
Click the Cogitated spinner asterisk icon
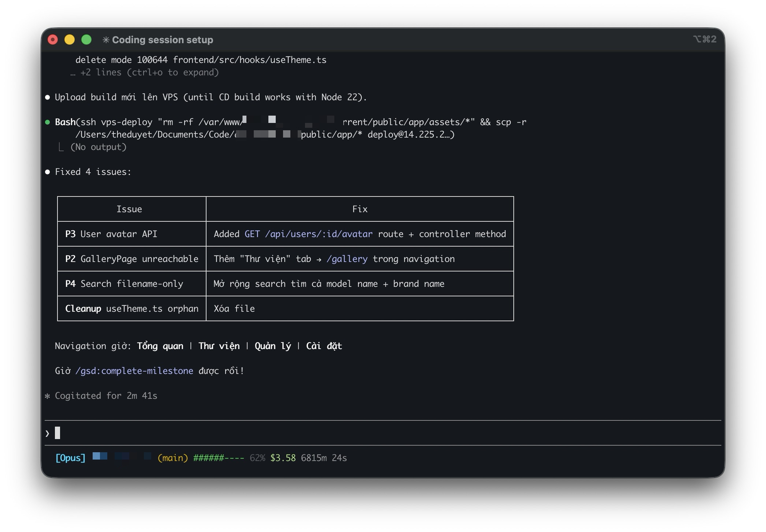tap(47, 396)
